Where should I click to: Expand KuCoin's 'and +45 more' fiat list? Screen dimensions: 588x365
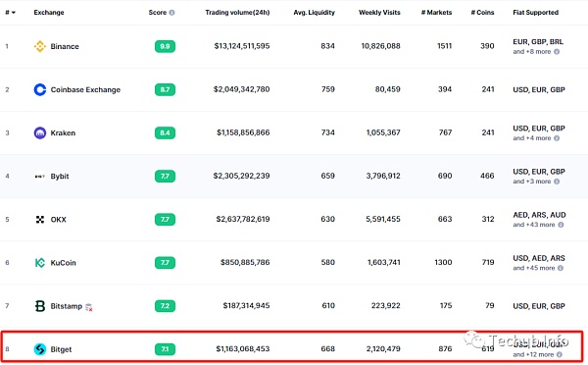click(534, 268)
